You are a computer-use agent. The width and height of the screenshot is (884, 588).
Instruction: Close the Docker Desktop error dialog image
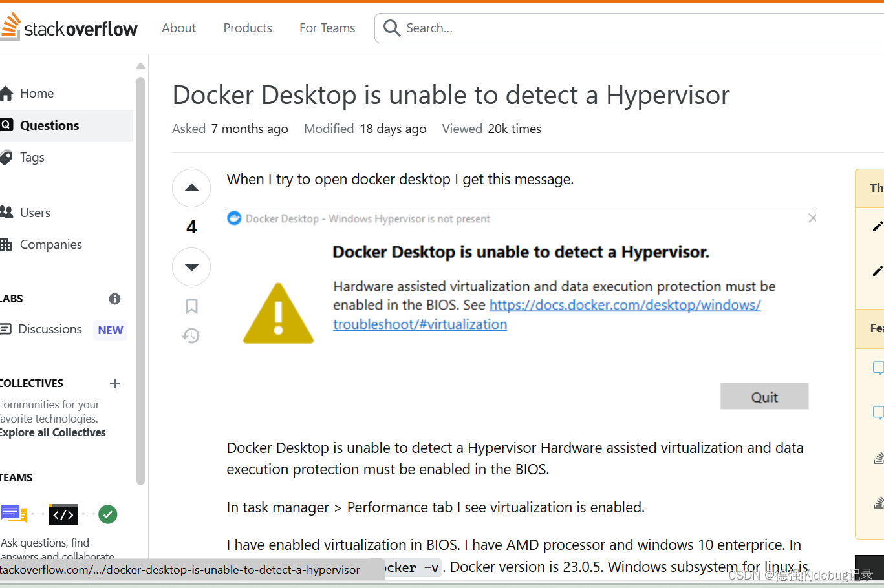(812, 218)
